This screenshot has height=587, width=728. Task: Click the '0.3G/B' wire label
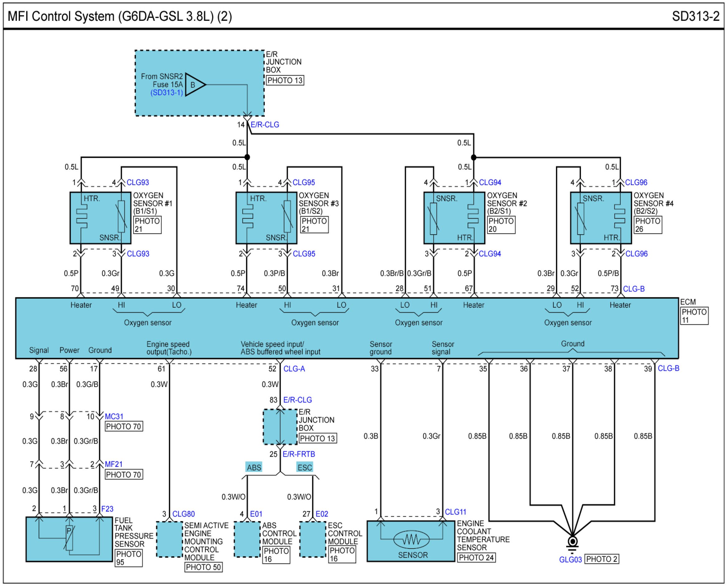tap(87, 385)
